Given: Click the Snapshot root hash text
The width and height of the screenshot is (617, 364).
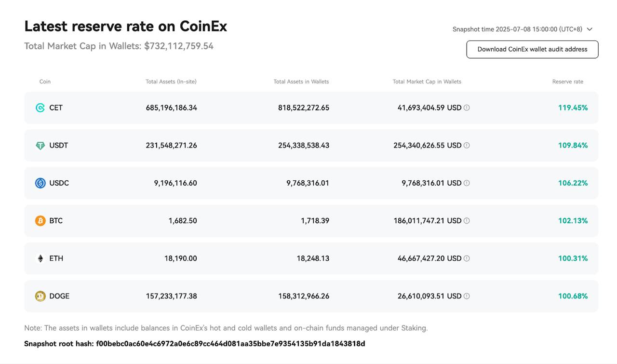Looking at the screenshot, I should pyautogui.click(x=194, y=344).
